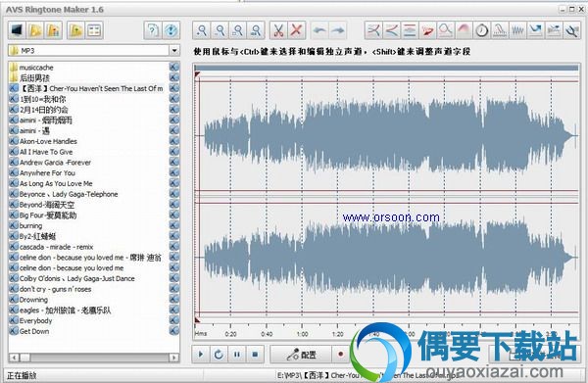Click the waveform reverse effect icon

coord(554,30)
